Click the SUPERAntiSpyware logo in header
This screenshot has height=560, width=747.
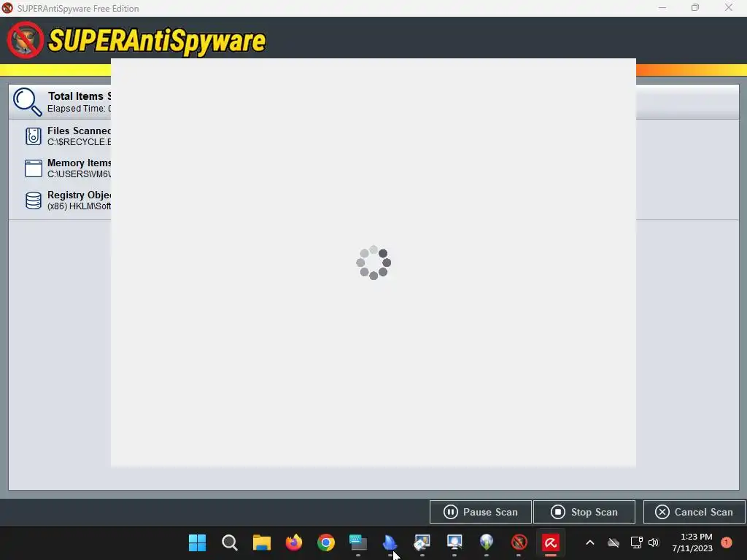(x=136, y=40)
